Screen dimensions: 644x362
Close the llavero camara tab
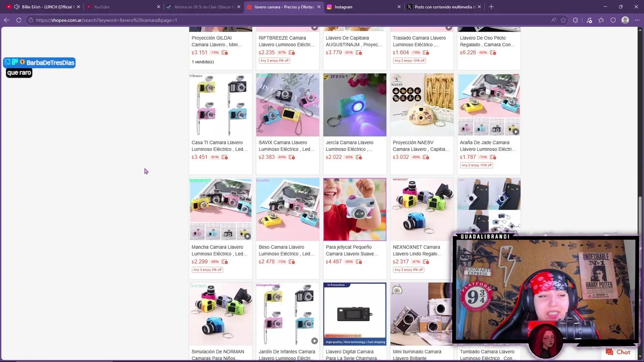(x=318, y=7)
